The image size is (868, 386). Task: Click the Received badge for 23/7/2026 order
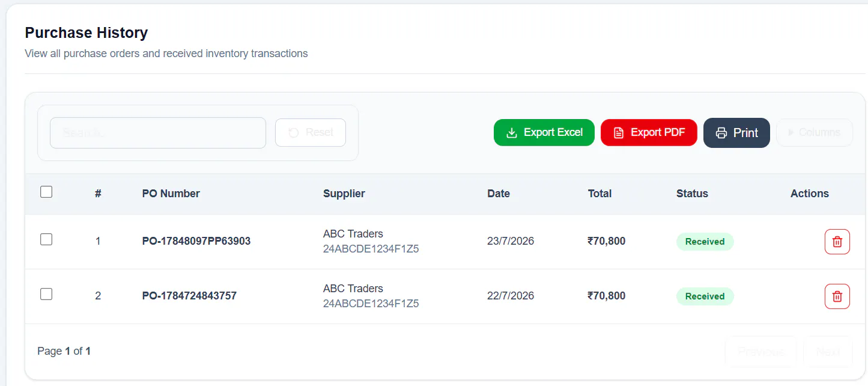pyautogui.click(x=705, y=242)
